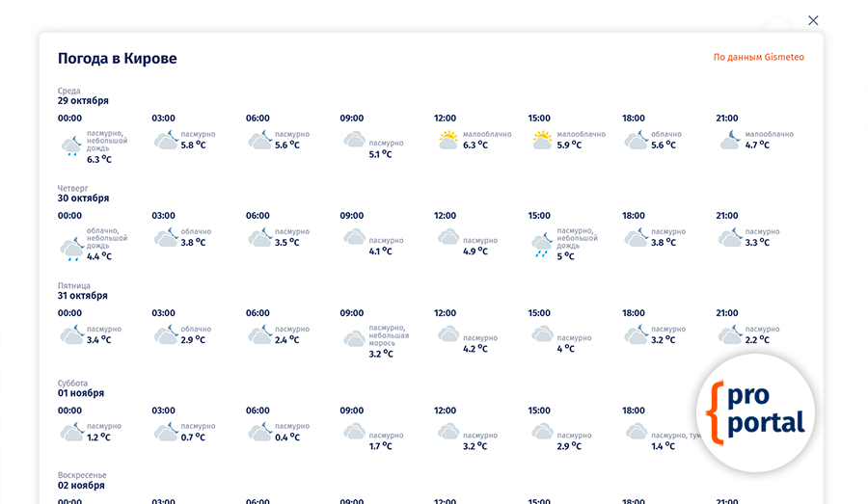Screen dimensions: 868x504
Task: Click the cloud icon for 1 November 00:00
Action: pyautogui.click(x=71, y=432)
